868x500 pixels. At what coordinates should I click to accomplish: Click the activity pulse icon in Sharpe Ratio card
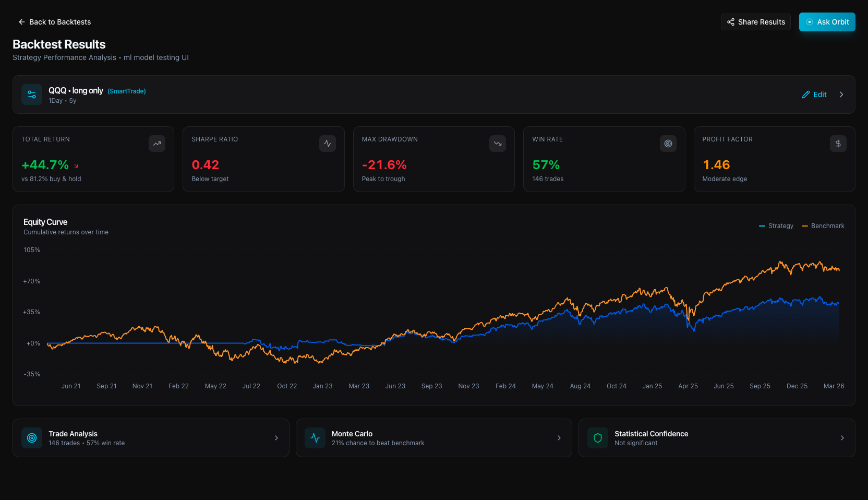tap(327, 144)
